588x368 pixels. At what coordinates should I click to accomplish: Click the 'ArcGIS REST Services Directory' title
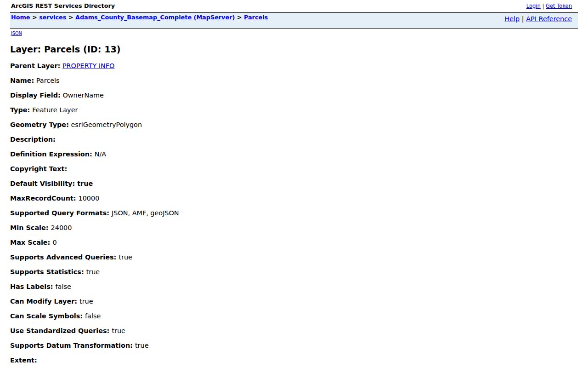point(63,6)
